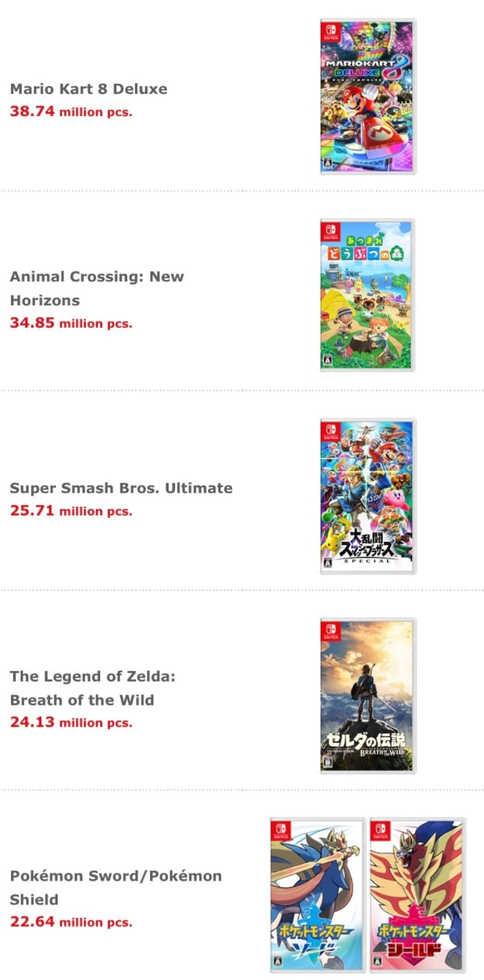Select the 25.71 million pcs. sales figure
This screenshot has width=484, height=980.
[x=71, y=511]
